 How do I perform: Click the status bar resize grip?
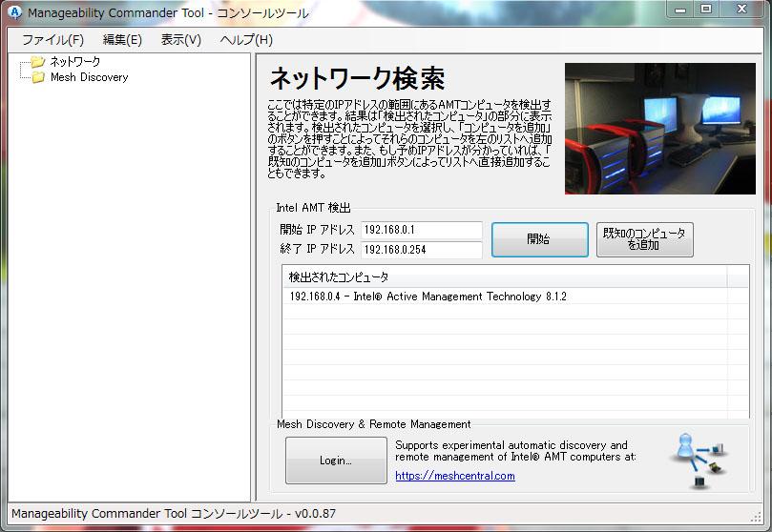click(757, 516)
